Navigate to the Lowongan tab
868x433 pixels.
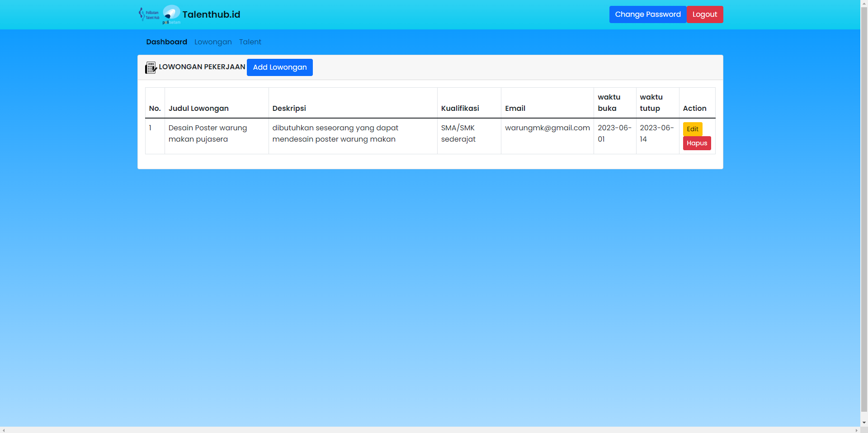tap(213, 42)
